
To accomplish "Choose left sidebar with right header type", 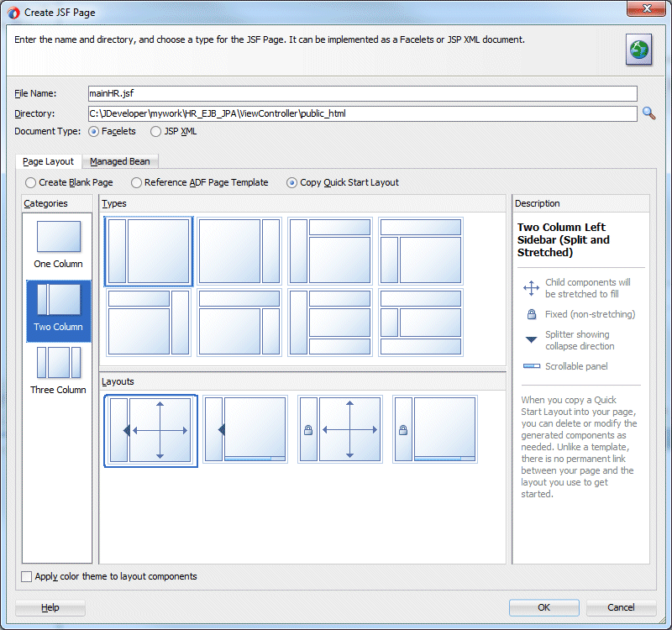I will pyautogui.click(x=330, y=251).
